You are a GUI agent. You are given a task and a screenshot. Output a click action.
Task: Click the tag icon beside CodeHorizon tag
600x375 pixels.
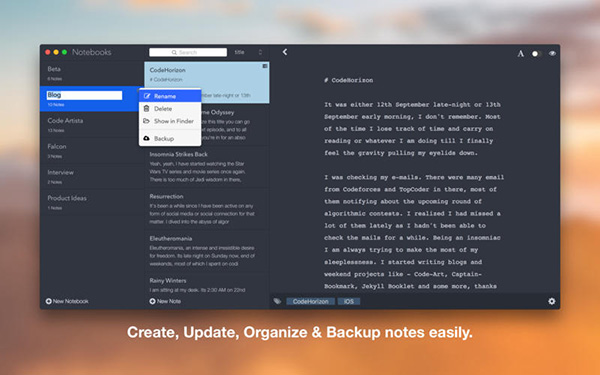point(277,302)
